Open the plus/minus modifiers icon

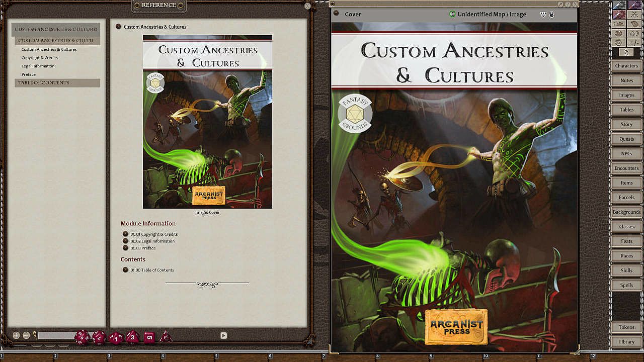(x=634, y=43)
